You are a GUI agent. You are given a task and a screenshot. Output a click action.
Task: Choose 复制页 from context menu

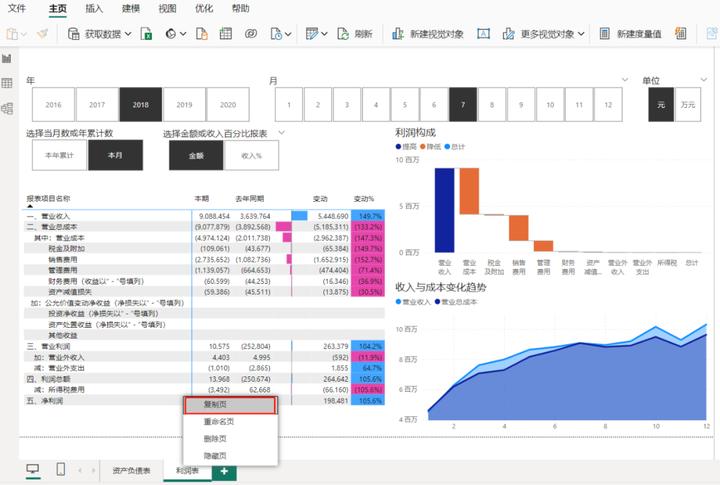(x=231, y=405)
